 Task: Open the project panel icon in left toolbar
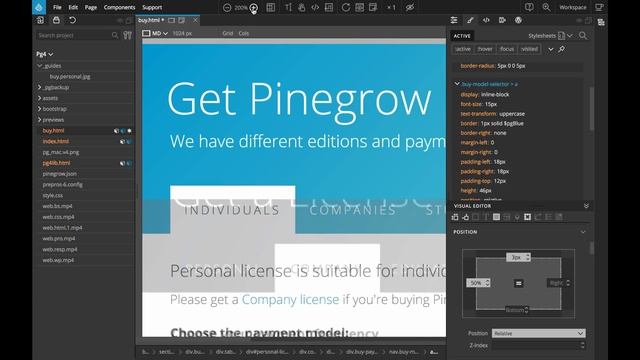[40, 20]
